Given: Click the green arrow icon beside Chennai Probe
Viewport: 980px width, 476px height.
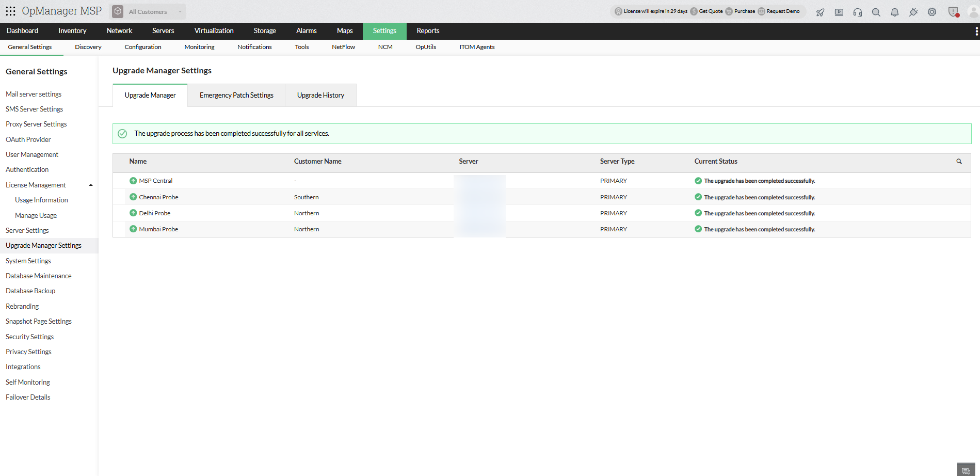Looking at the screenshot, I should pos(133,197).
